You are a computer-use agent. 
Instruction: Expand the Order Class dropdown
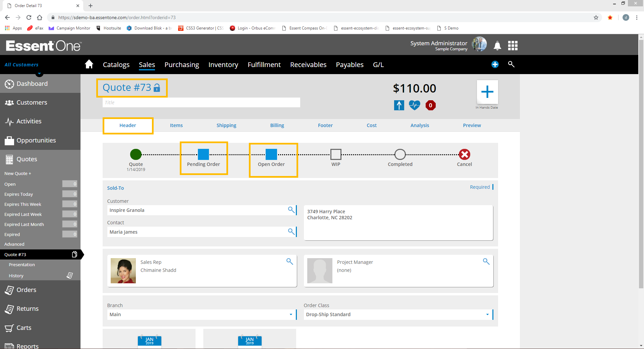tap(398, 314)
